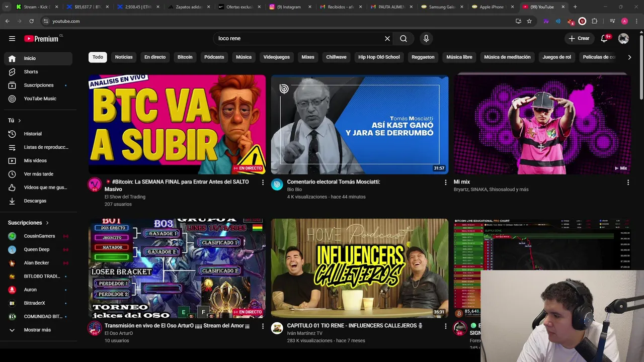Open the Torneo jekes del OSO thumbnail
Image resolution: width=644 pixels, height=362 pixels.
coord(177,268)
